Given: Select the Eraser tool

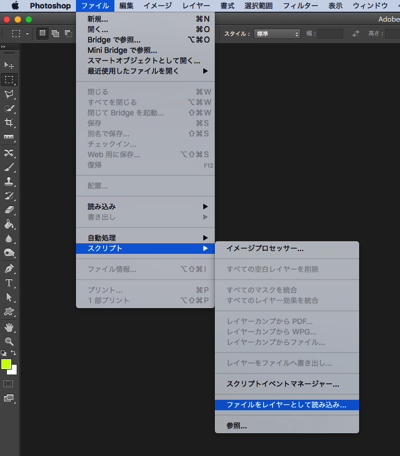Looking at the screenshot, I should point(9,210).
